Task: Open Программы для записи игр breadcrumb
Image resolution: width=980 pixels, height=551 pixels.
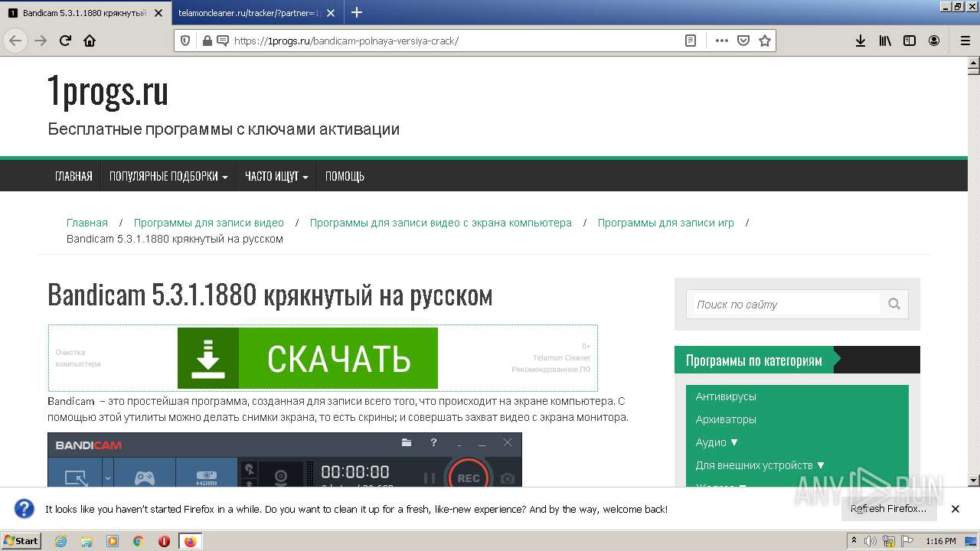Action: [666, 223]
